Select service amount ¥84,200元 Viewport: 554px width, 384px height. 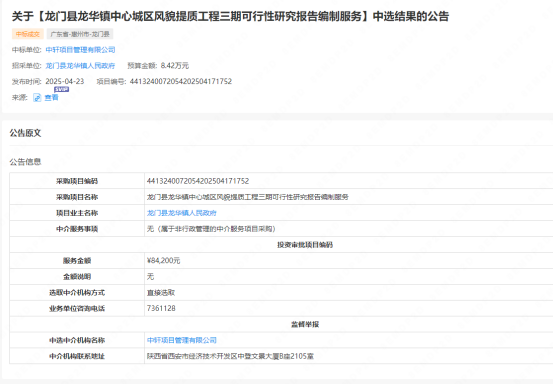coord(164,261)
